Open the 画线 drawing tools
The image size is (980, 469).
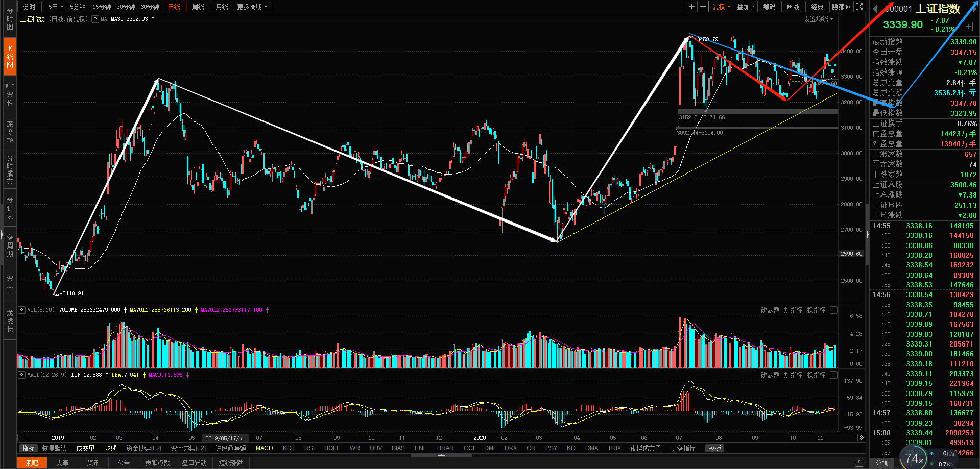[x=793, y=7]
